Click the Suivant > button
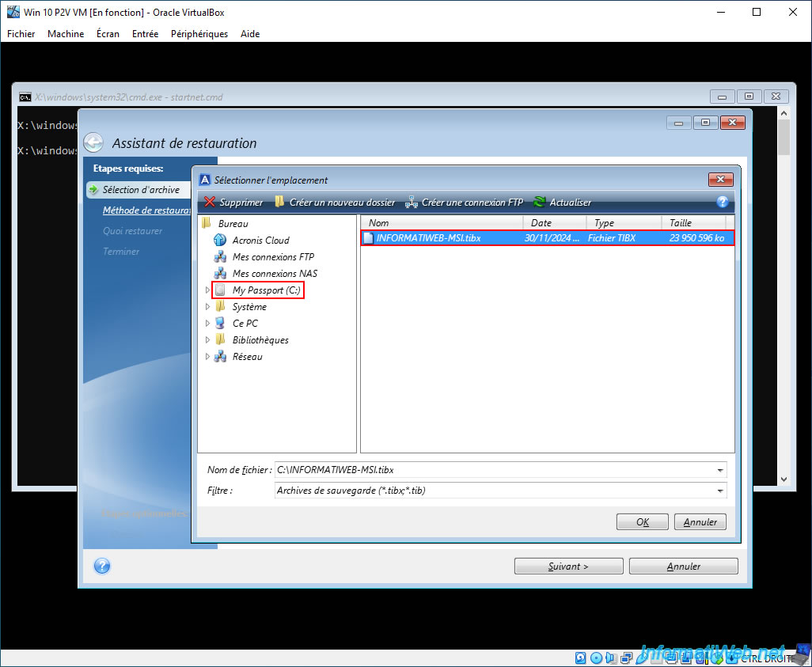The width and height of the screenshot is (812, 667). pos(568,567)
